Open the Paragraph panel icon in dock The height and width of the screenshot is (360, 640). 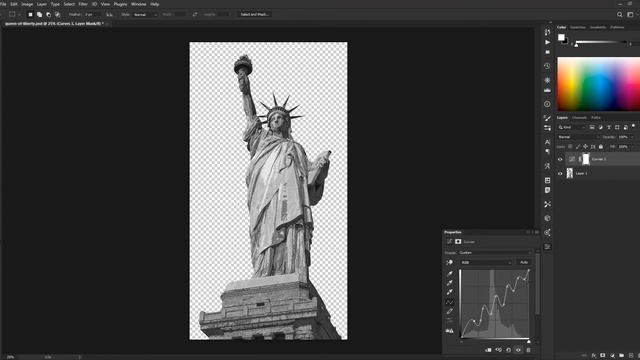547,151
